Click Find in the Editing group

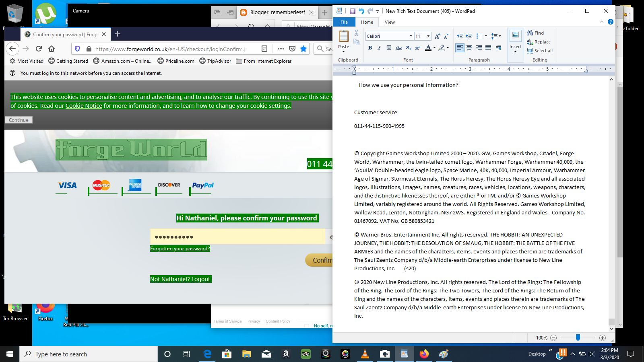(x=535, y=33)
